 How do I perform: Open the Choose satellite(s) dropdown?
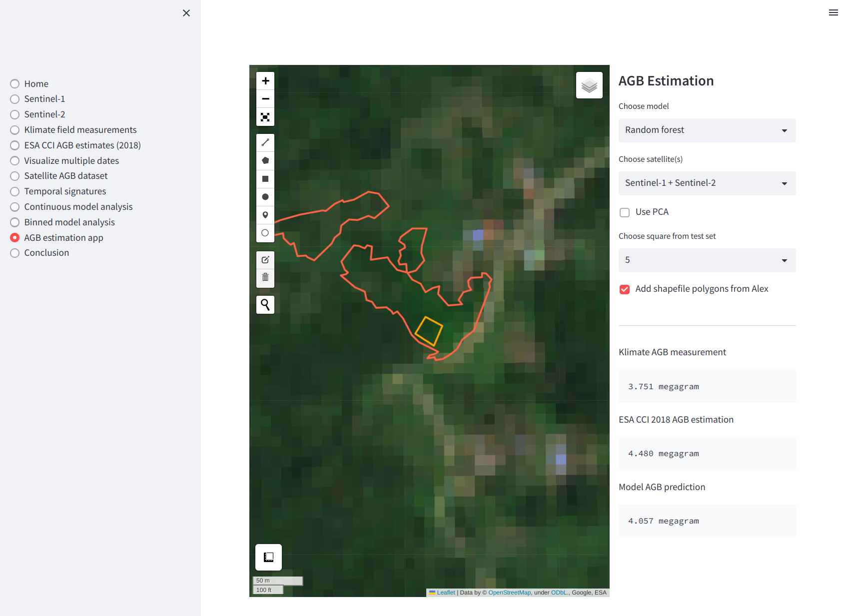coord(707,183)
